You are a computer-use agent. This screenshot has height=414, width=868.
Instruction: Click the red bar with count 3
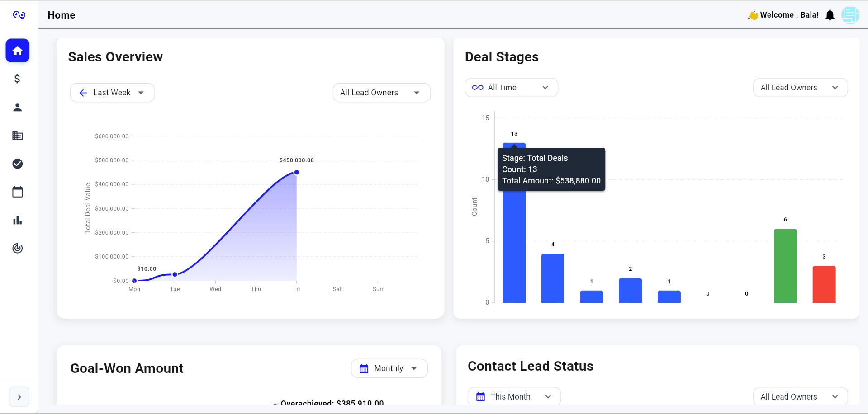point(824,284)
